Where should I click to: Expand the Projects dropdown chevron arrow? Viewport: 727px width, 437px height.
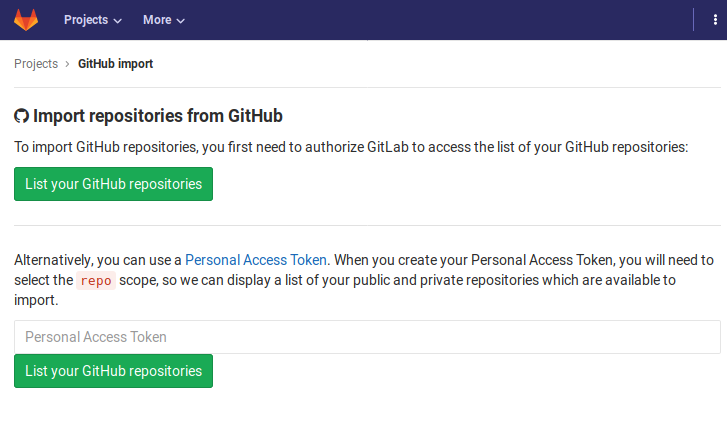[118, 21]
